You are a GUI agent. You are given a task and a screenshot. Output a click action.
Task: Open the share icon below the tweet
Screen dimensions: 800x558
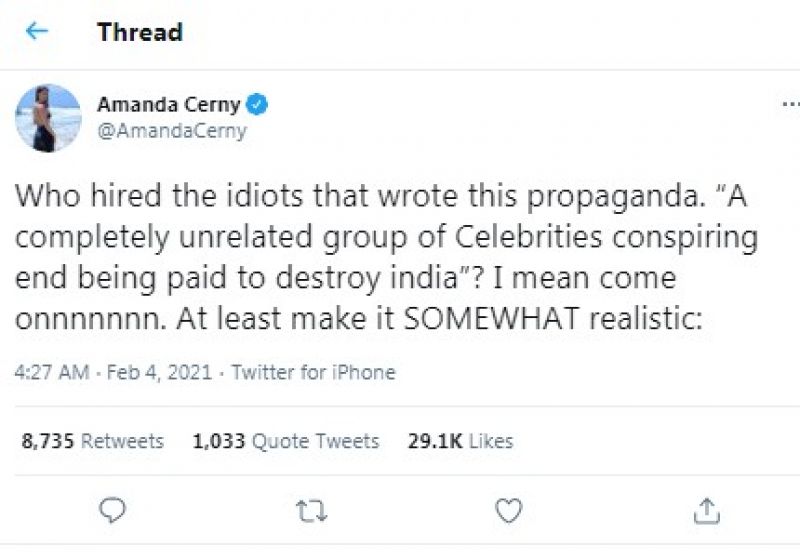pos(707,511)
